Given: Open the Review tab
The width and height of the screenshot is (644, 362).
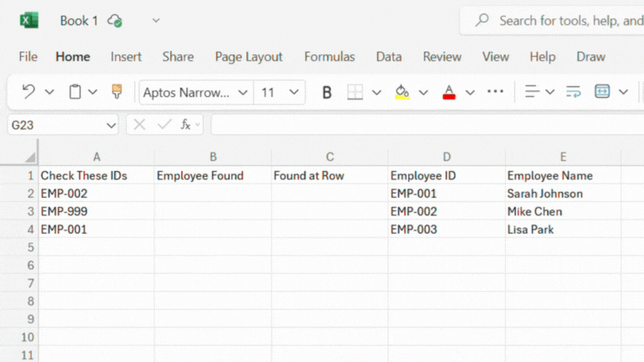Looking at the screenshot, I should (442, 57).
